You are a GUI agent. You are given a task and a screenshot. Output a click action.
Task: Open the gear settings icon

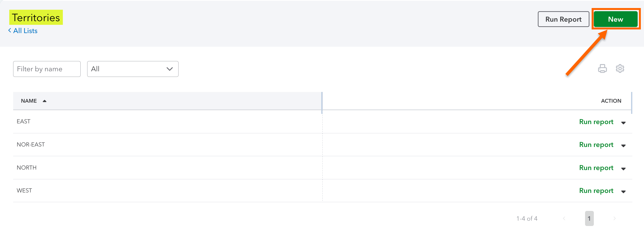pyautogui.click(x=620, y=68)
